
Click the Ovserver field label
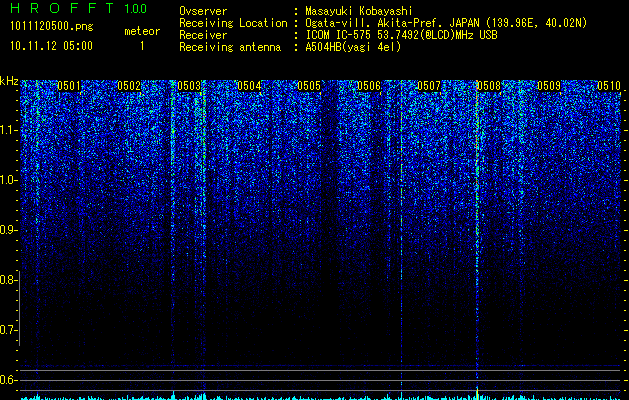[x=203, y=11]
